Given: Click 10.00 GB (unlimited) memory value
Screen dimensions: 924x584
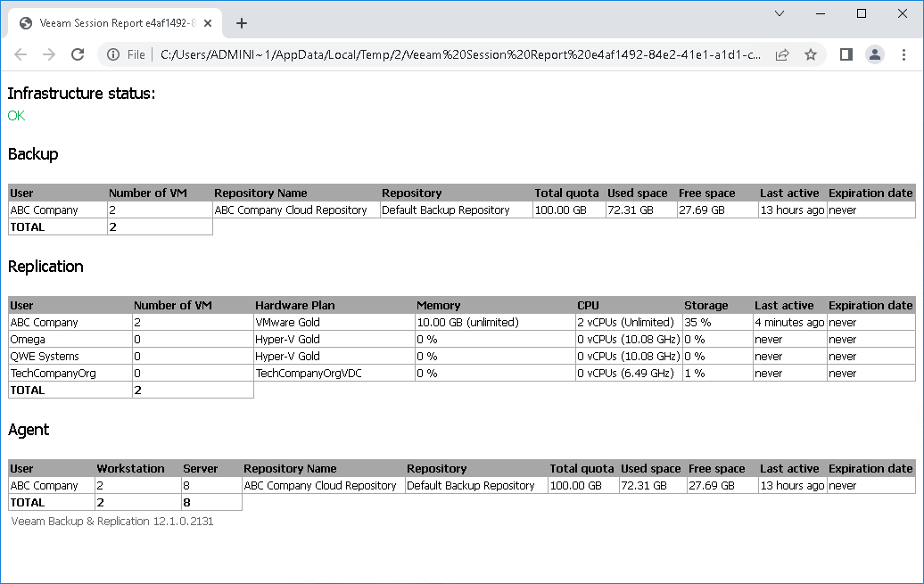Looking at the screenshot, I should [x=468, y=323].
